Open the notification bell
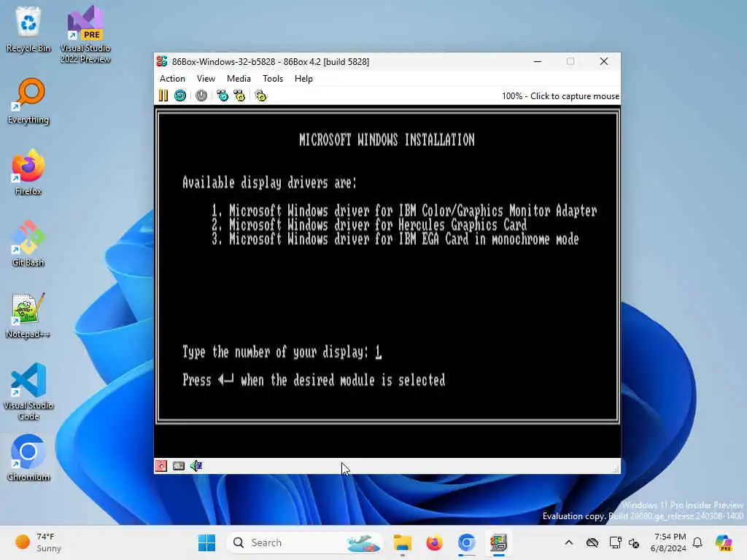 coord(697,542)
